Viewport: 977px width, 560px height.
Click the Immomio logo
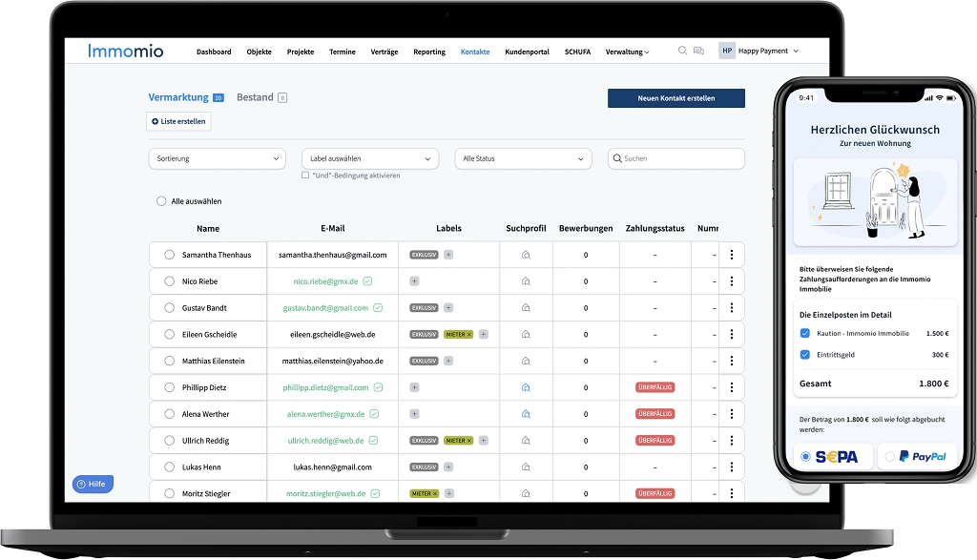coord(125,52)
